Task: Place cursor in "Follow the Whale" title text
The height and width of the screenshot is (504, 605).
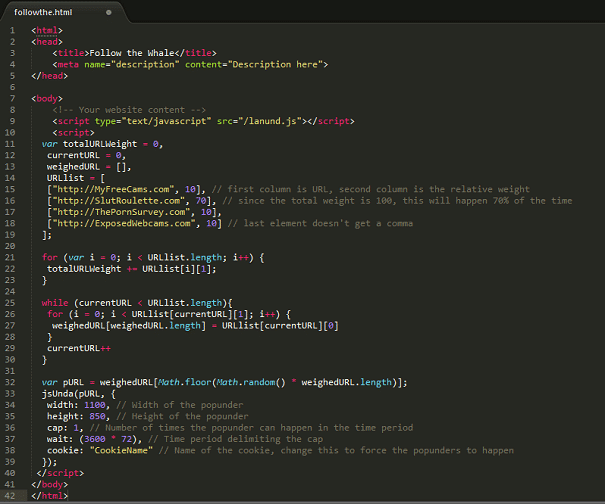Action: 126,53
